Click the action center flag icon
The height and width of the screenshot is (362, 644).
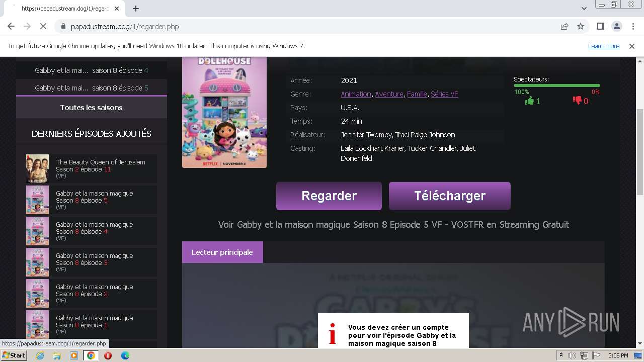[595, 355]
